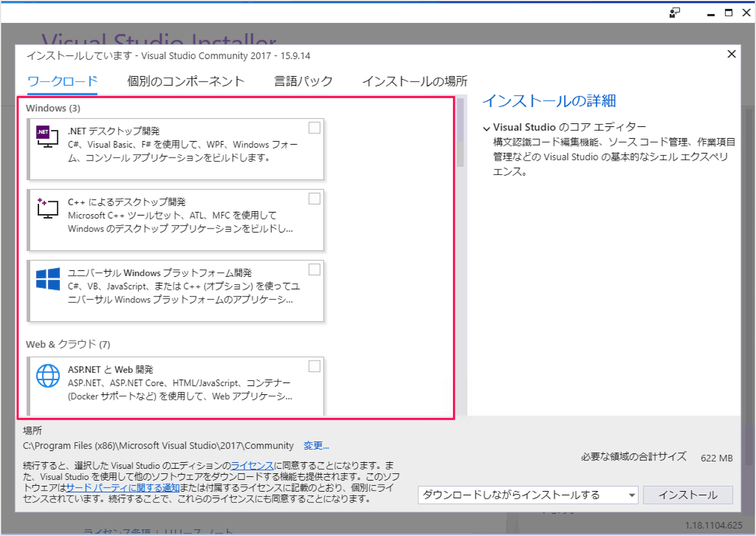Click the 場所 label
This screenshot has height=536, width=756.
(32, 431)
